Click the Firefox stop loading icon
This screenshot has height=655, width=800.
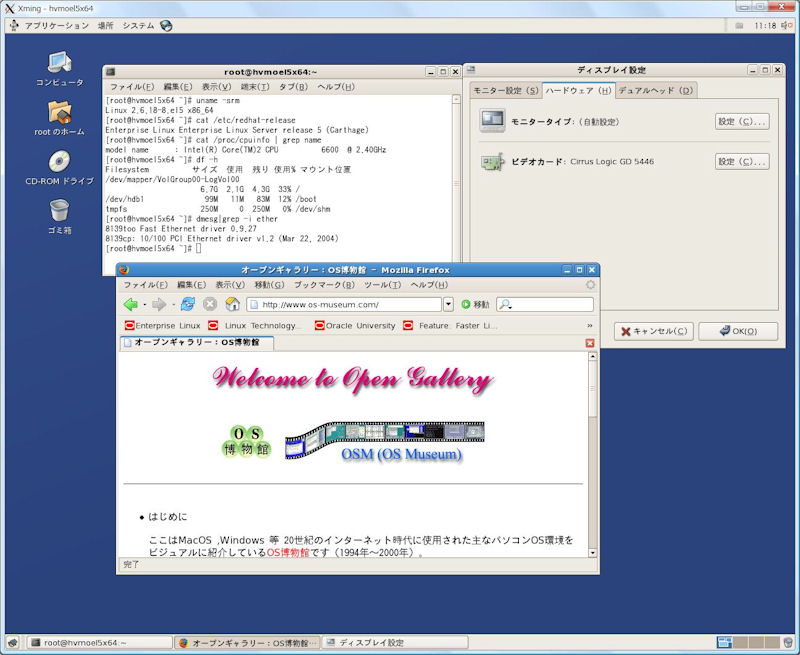[210, 304]
